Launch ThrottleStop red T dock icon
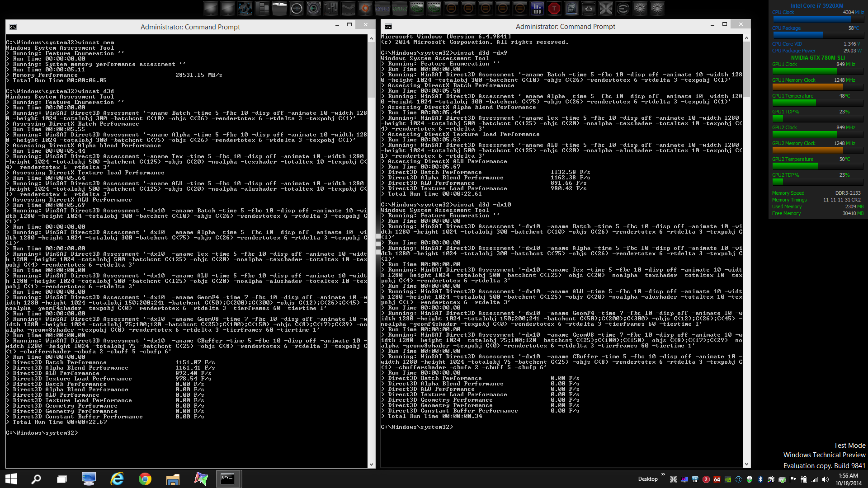This screenshot has width=868, height=488. click(554, 9)
